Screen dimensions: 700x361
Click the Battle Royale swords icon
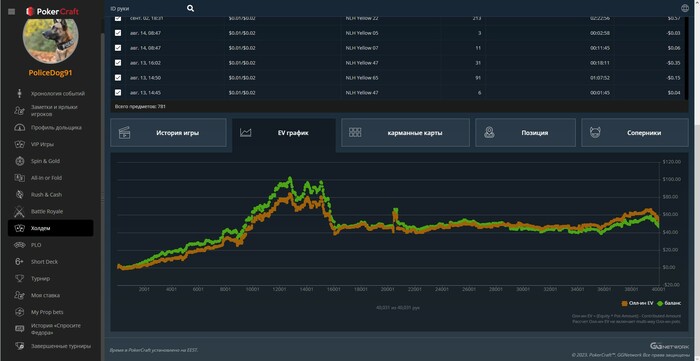coord(19,211)
